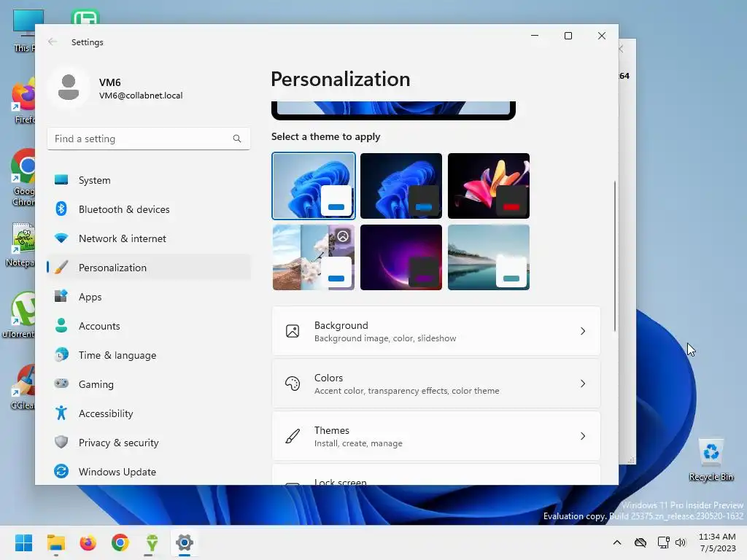This screenshot has width=747, height=560.
Task: Apply the Windows spotlight landscape theme
Action: pos(314,257)
